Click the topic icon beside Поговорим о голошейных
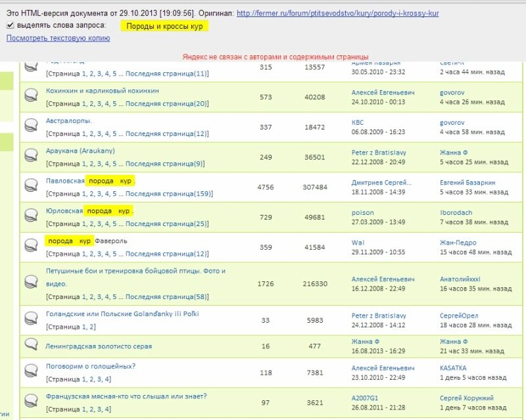The width and height of the screenshot is (526, 420). 30,372
